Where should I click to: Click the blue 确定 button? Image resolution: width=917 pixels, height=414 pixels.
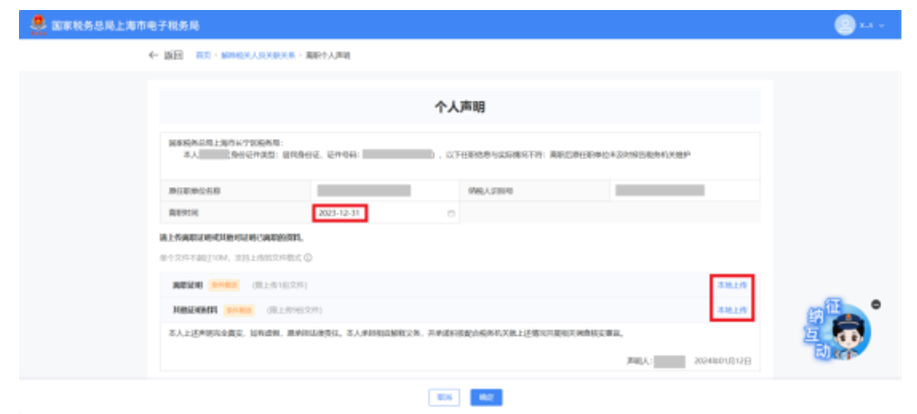click(x=486, y=397)
